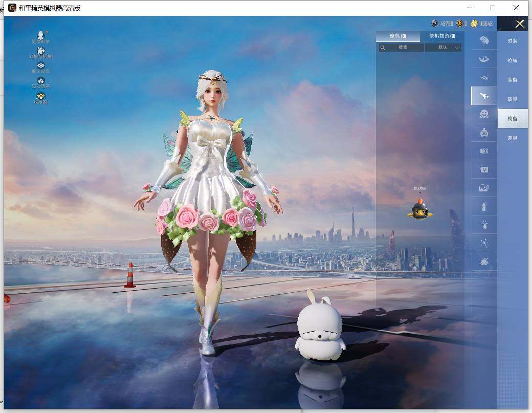Click the black-gold currency icon
The image size is (532, 413).
click(459, 24)
